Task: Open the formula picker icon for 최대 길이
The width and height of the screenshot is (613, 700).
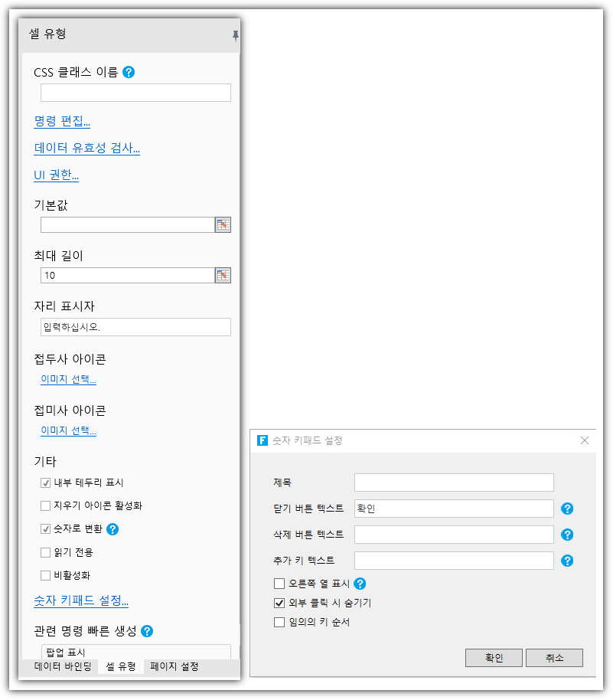Action: (x=223, y=275)
